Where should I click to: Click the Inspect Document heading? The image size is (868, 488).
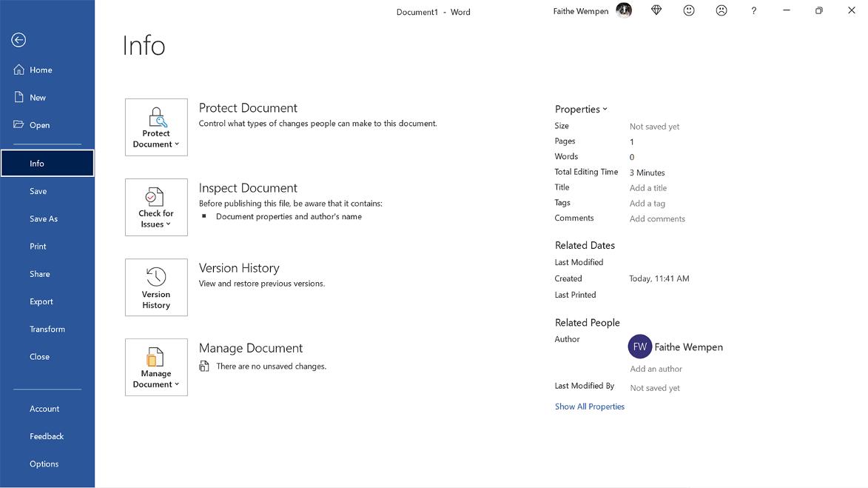(x=248, y=188)
